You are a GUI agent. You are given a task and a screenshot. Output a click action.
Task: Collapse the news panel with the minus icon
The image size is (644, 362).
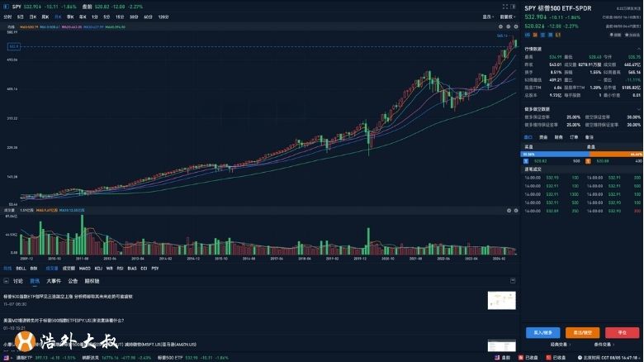tap(513, 280)
